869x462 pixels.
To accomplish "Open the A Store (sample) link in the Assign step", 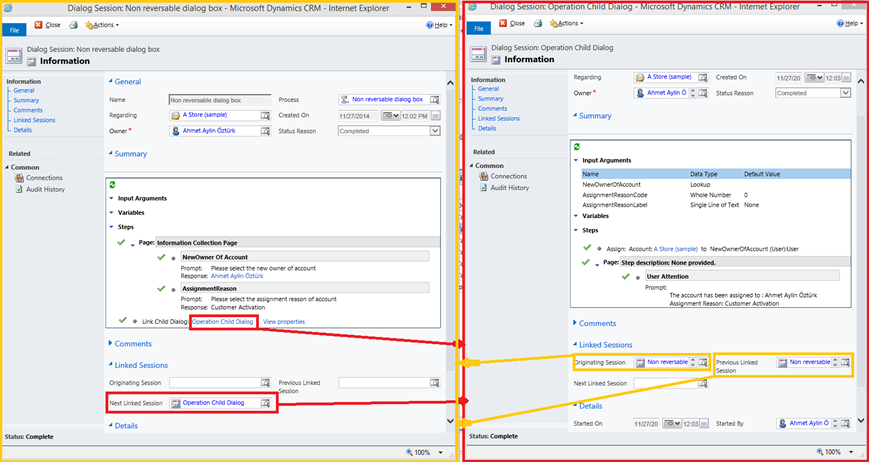I will coord(676,249).
